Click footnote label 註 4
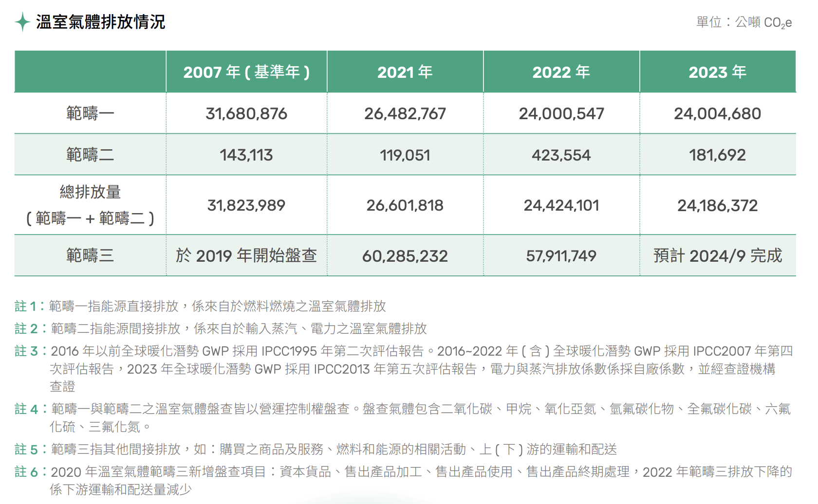The width and height of the screenshot is (818, 504). coord(31,409)
